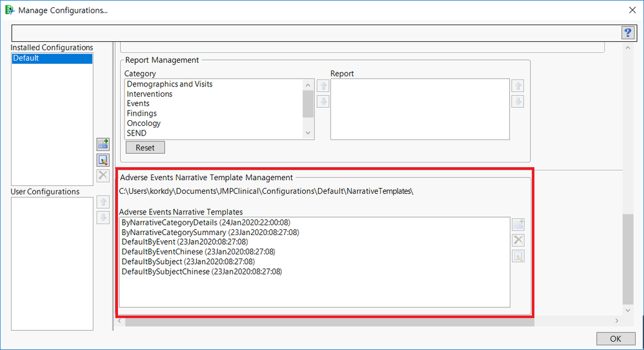
Task: Click the add configuration icon
Action: pyautogui.click(x=103, y=144)
